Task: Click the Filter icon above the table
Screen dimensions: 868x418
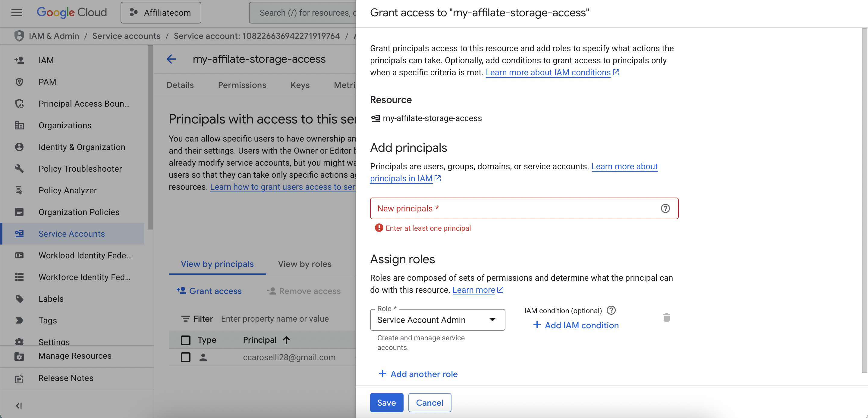Action: [185, 319]
